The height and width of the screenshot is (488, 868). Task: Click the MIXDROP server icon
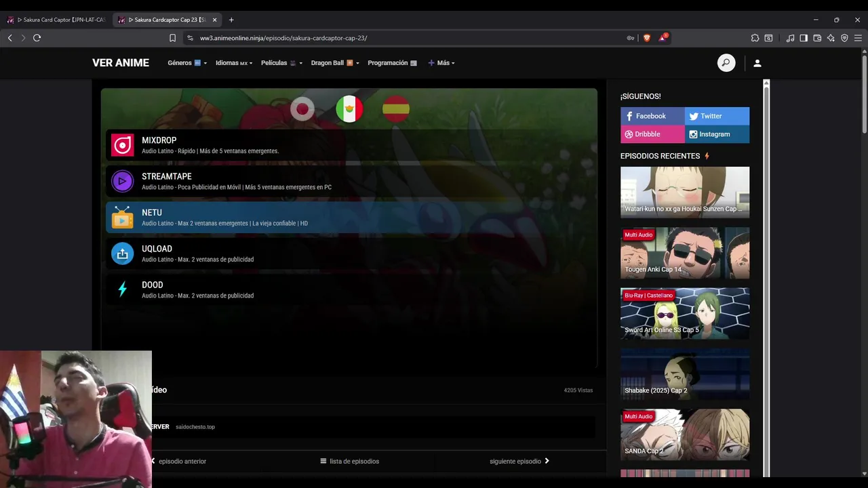[x=123, y=145]
